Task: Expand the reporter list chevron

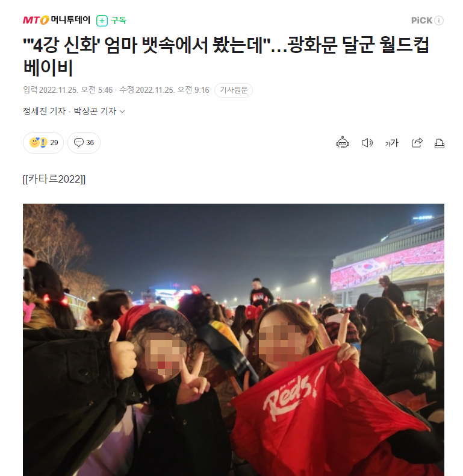Action: pyautogui.click(x=122, y=111)
